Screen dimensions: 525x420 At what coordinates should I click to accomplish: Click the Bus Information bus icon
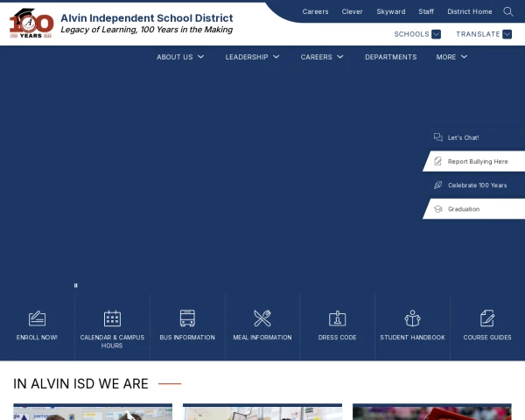[x=187, y=318]
